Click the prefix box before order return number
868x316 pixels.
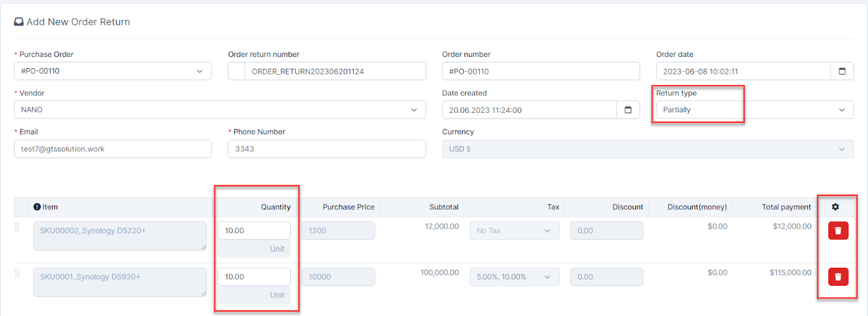click(237, 72)
